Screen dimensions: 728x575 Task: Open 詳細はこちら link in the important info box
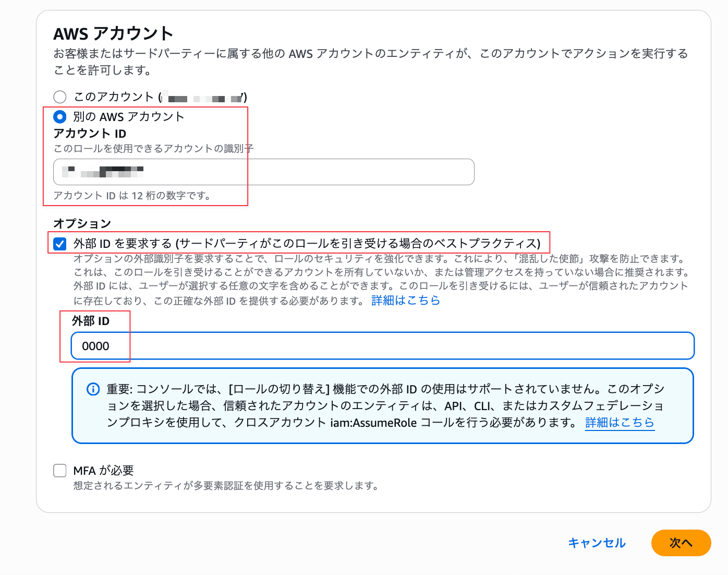[620, 423]
